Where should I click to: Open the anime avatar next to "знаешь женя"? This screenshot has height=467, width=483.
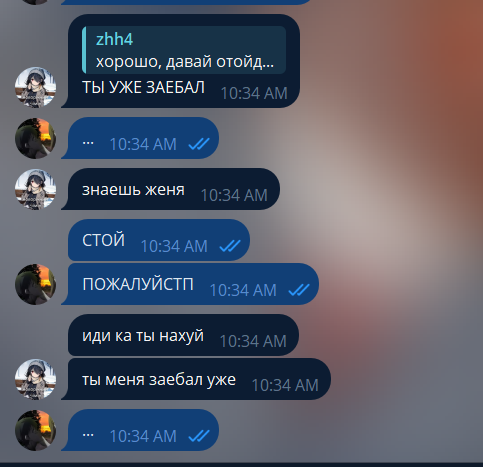(x=35, y=189)
